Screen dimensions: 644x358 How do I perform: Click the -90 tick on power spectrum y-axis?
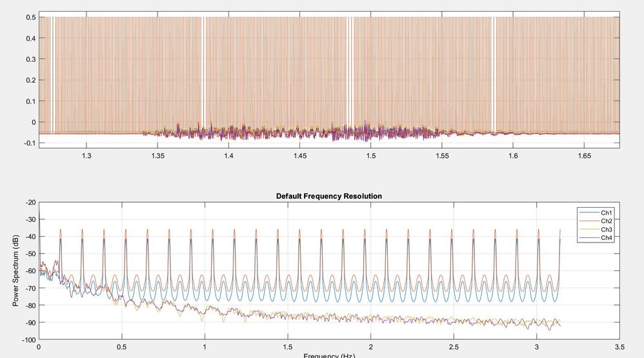(31, 323)
